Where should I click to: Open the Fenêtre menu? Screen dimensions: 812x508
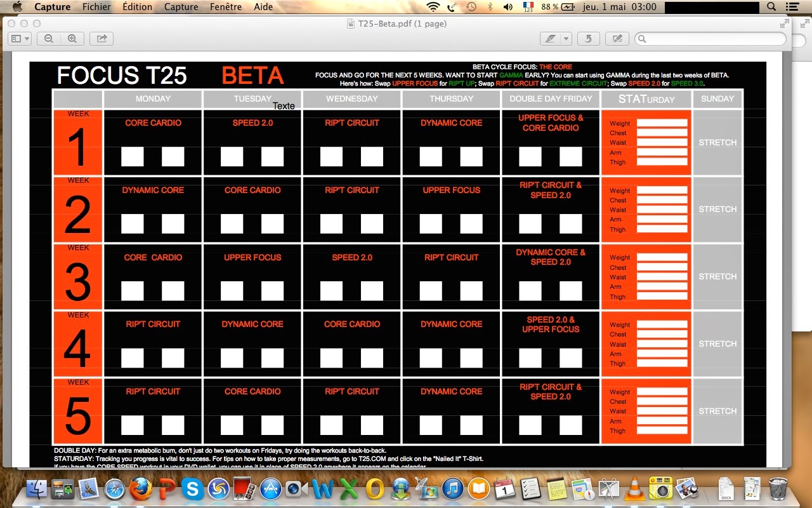[226, 7]
